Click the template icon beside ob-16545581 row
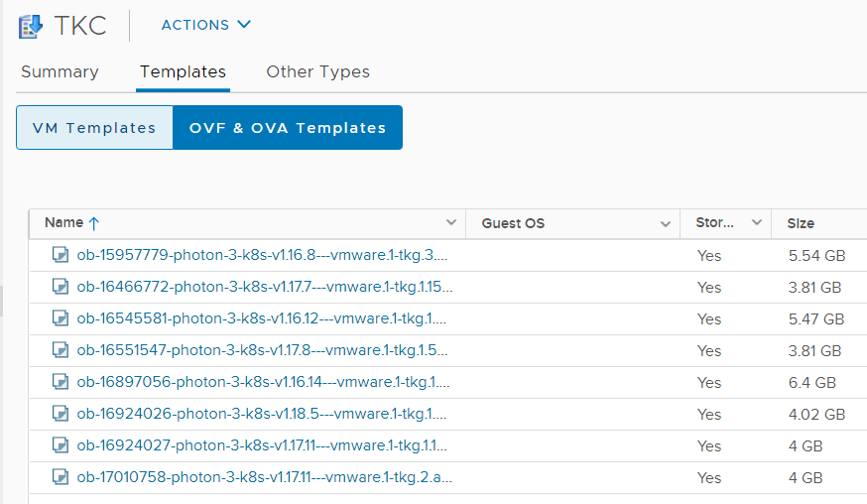Image resolution: width=867 pixels, height=504 pixels. 61,318
